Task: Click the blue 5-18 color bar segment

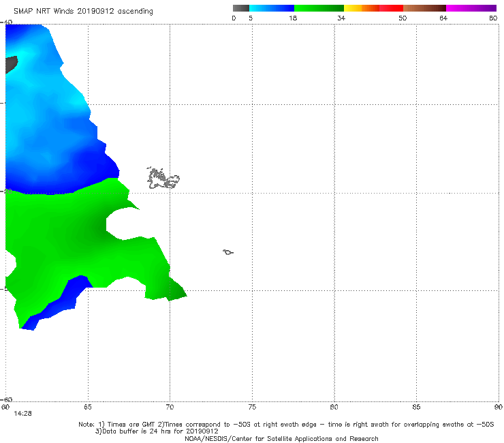Action: click(272, 8)
